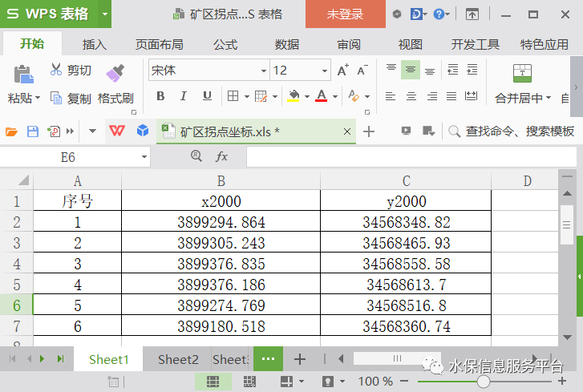
Task: Toggle Bold formatting
Action: (160, 96)
